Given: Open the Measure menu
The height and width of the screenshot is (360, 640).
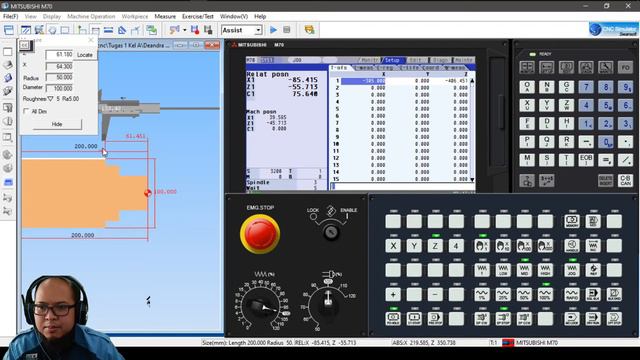Looking at the screenshot, I should (165, 16).
